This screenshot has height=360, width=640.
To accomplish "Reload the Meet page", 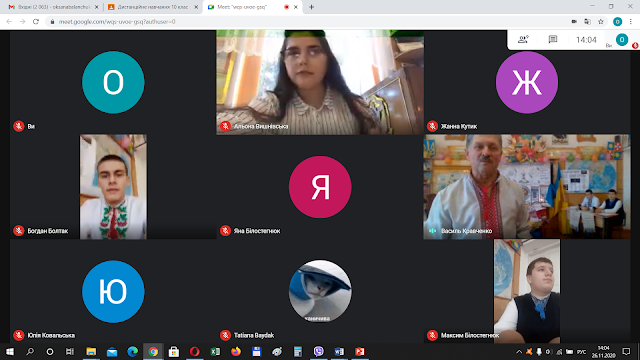I will pos(36,22).
